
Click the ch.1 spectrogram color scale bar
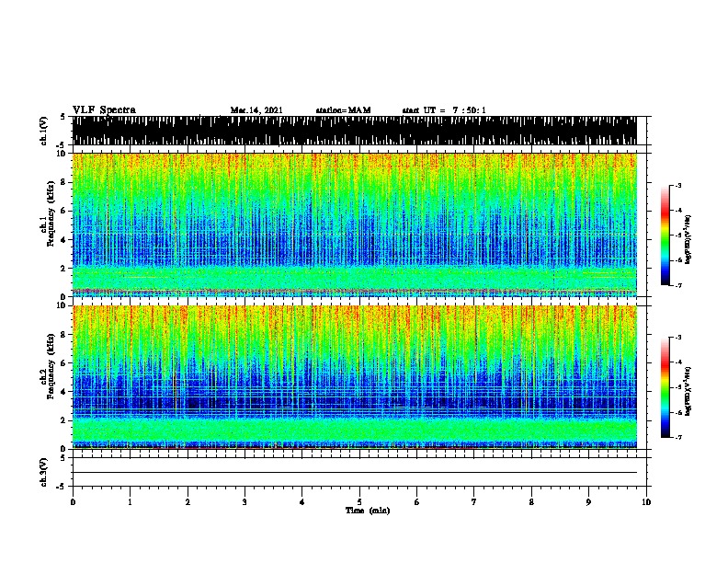(x=665, y=236)
